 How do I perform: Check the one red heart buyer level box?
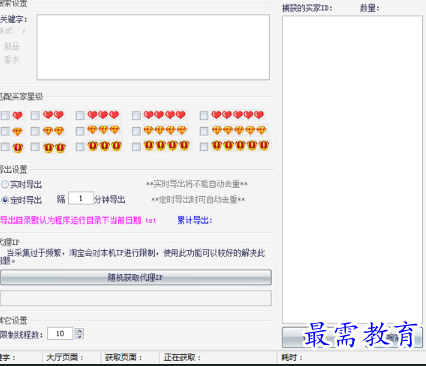pyautogui.click(x=5, y=116)
